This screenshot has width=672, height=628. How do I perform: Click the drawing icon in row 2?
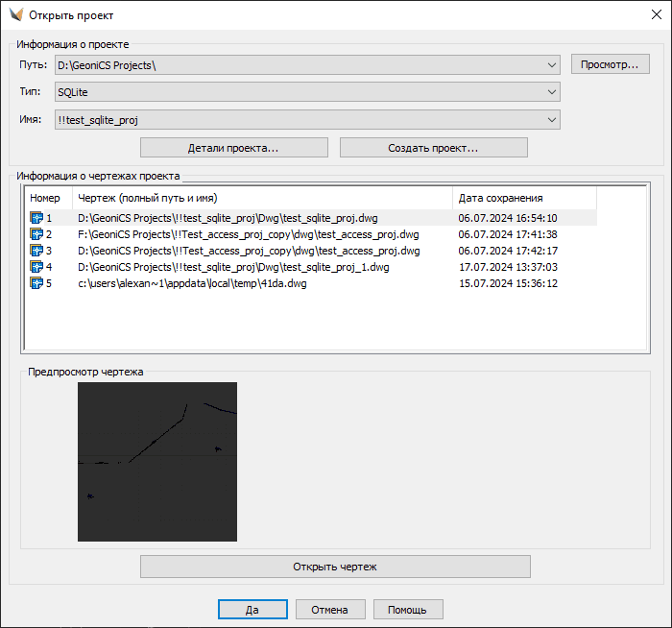click(x=36, y=234)
